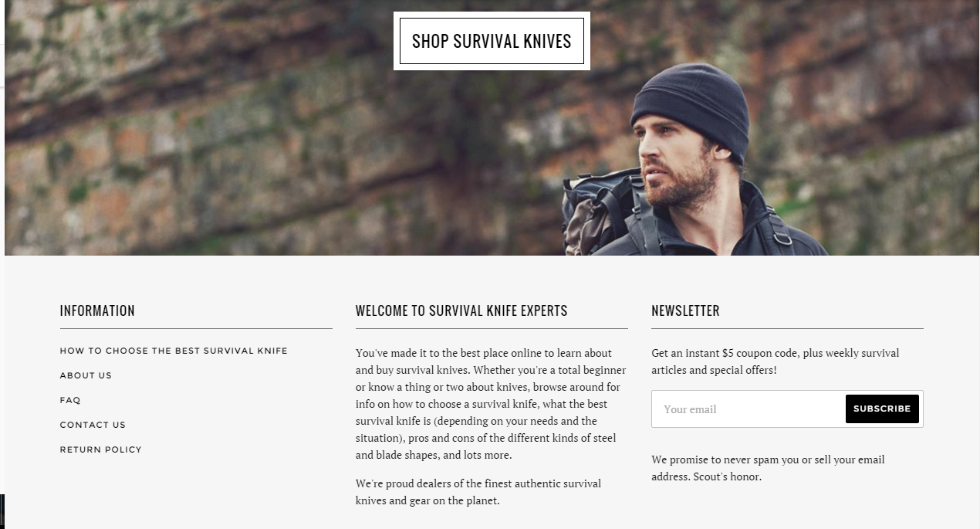Click the Shop Survival Knives button
980x529 pixels.
coord(492,41)
